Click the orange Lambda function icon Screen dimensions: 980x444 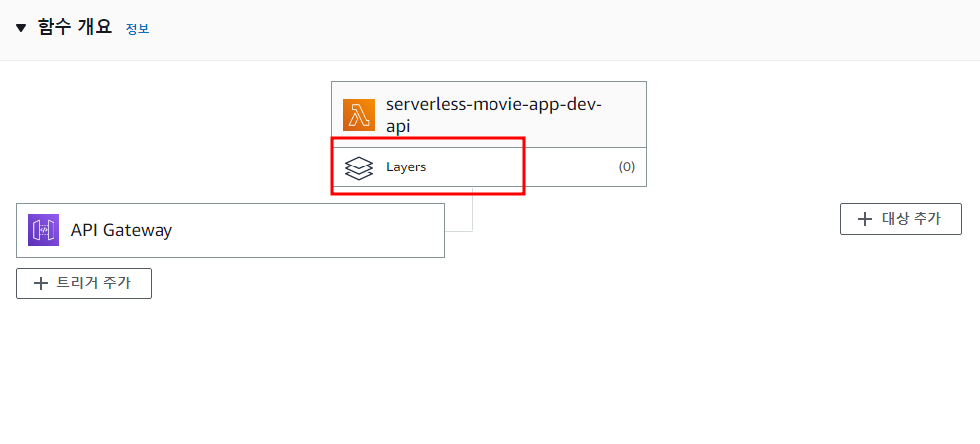coord(358,114)
